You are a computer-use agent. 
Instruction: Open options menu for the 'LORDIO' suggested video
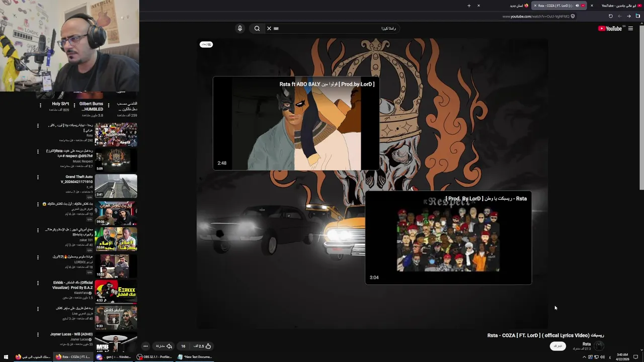pos(38,257)
